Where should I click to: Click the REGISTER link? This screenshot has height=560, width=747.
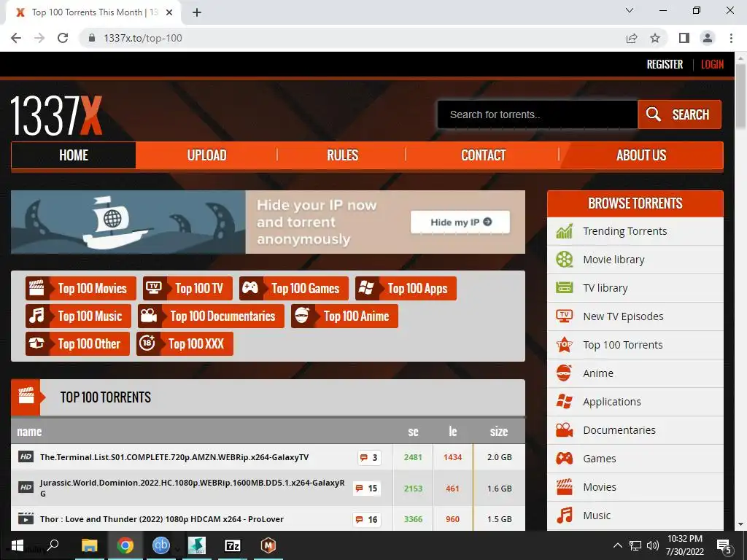pyautogui.click(x=665, y=64)
